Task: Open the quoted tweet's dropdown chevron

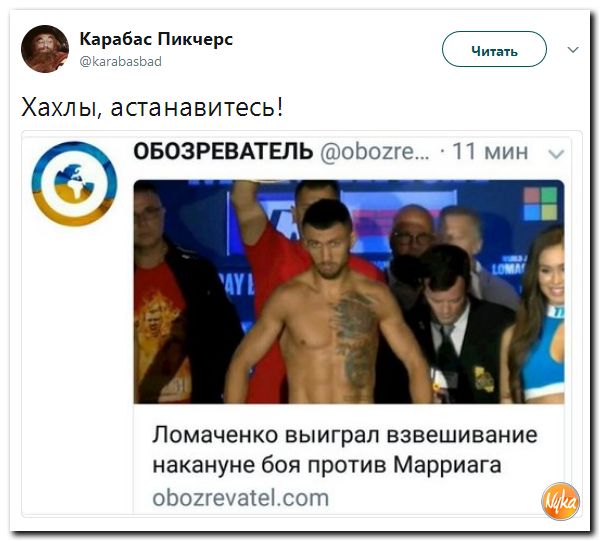Action: coord(556,154)
